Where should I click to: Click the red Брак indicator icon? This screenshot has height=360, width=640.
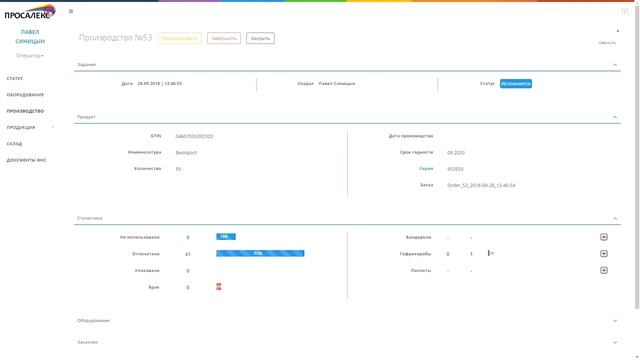click(x=219, y=287)
